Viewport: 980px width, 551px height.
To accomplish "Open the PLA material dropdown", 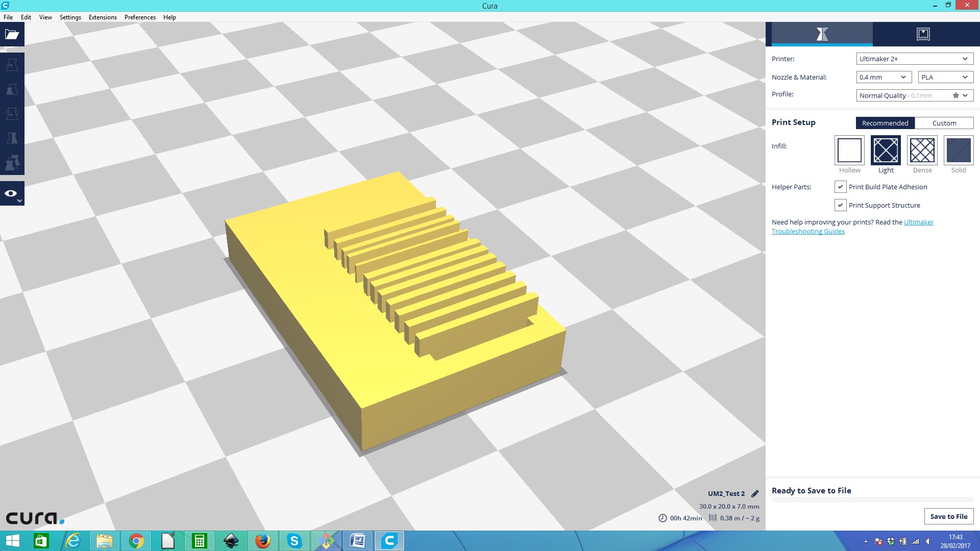I will coord(945,77).
